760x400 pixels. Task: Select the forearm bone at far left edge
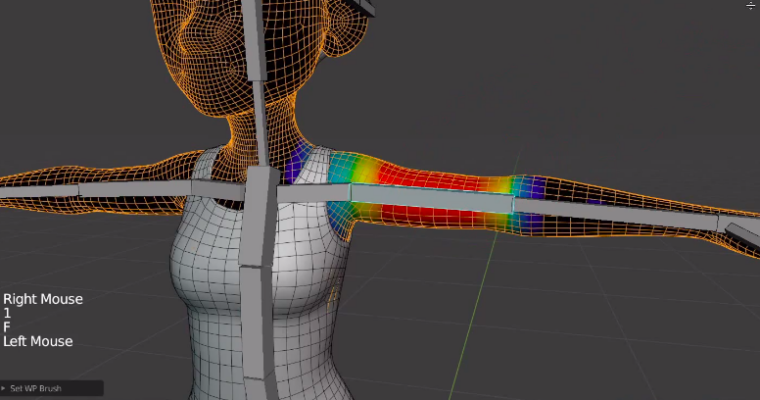35,189
